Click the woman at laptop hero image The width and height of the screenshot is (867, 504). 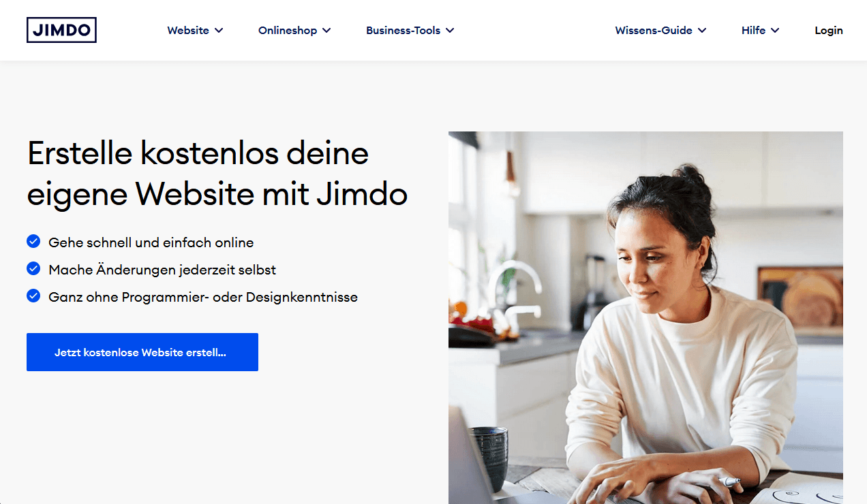pyautogui.click(x=645, y=317)
